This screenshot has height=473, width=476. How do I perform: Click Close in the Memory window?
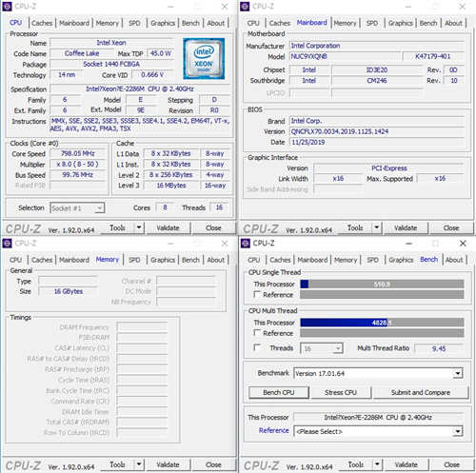(213, 464)
